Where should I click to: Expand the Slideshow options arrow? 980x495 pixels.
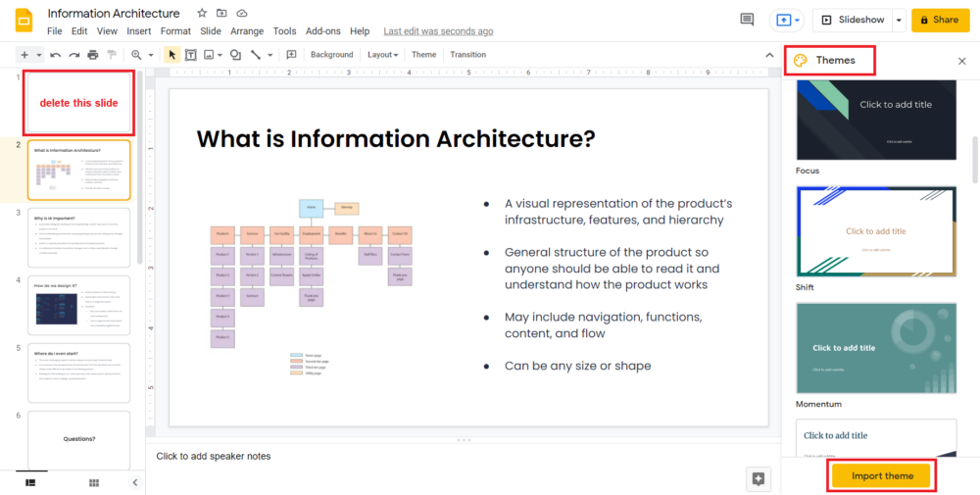tap(899, 20)
